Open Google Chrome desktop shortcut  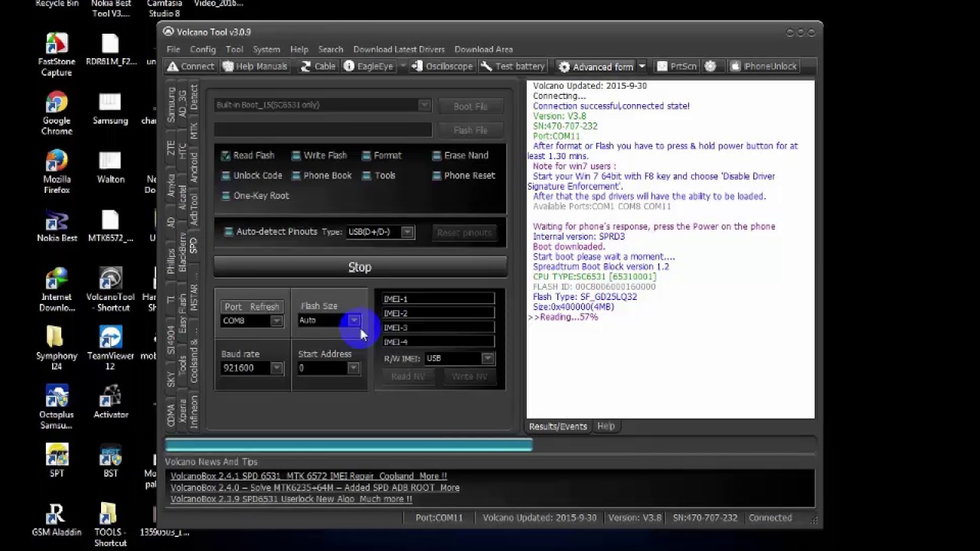click(x=57, y=114)
